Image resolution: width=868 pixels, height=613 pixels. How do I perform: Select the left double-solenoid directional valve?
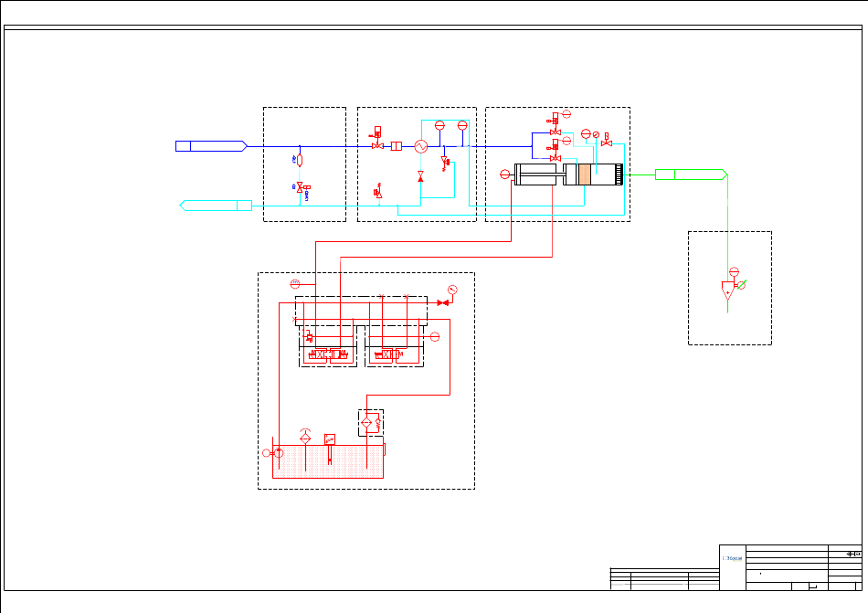pyautogui.click(x=329, y=354)
